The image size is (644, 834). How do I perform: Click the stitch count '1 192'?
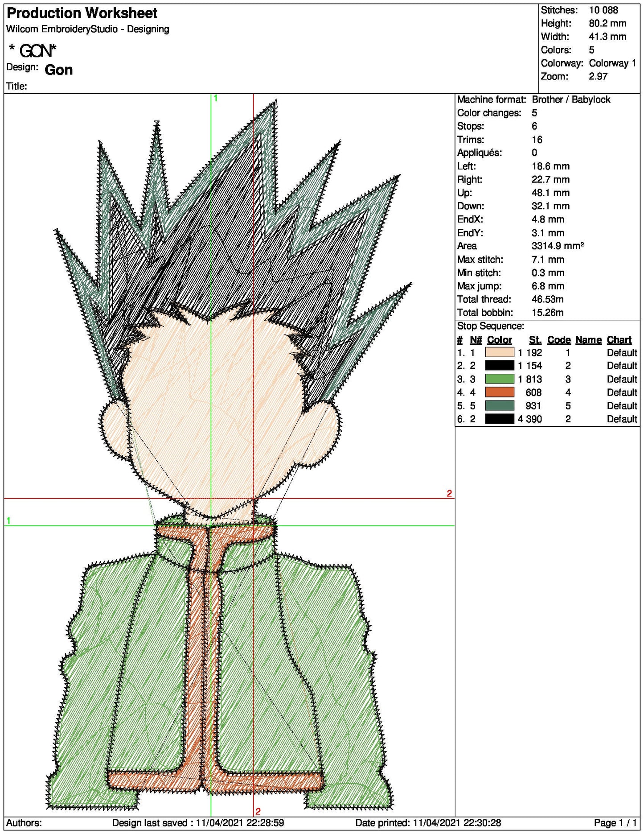tap(530, 352)
